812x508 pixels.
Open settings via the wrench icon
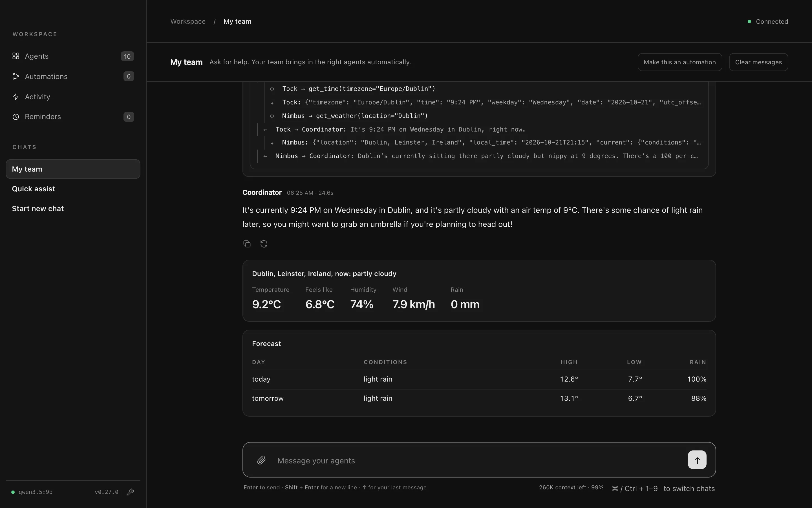(131, 492)
